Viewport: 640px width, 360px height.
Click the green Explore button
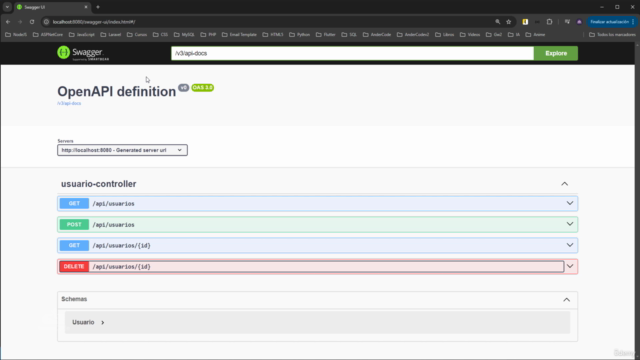tap(556, 53)
